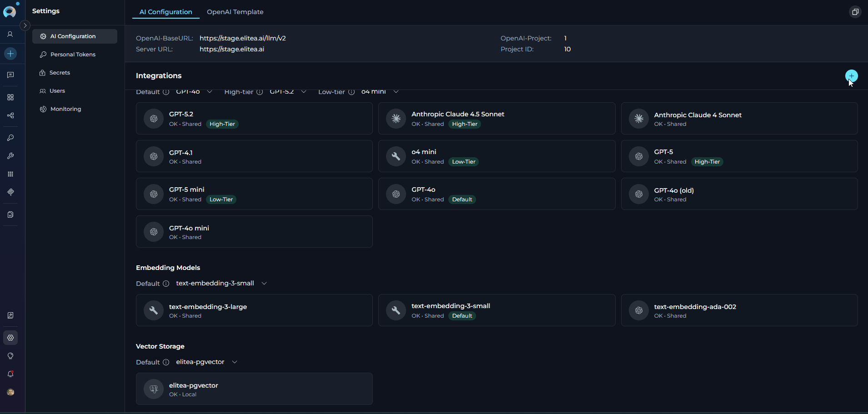Click the Vector Storage section heading
The width and height of the screenshot is (868, 414).
[160, 346]
